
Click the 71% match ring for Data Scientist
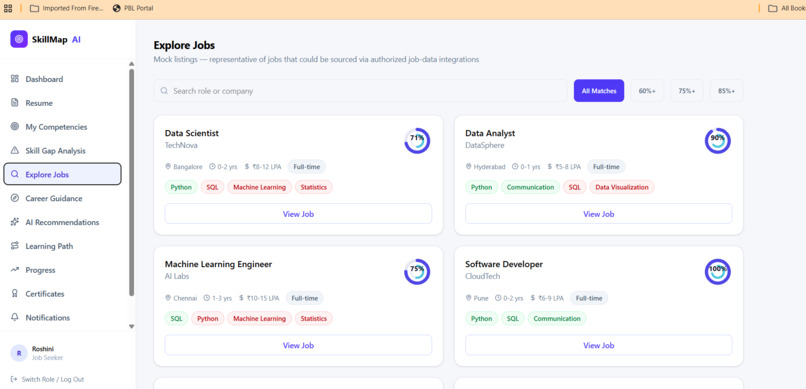417,140
